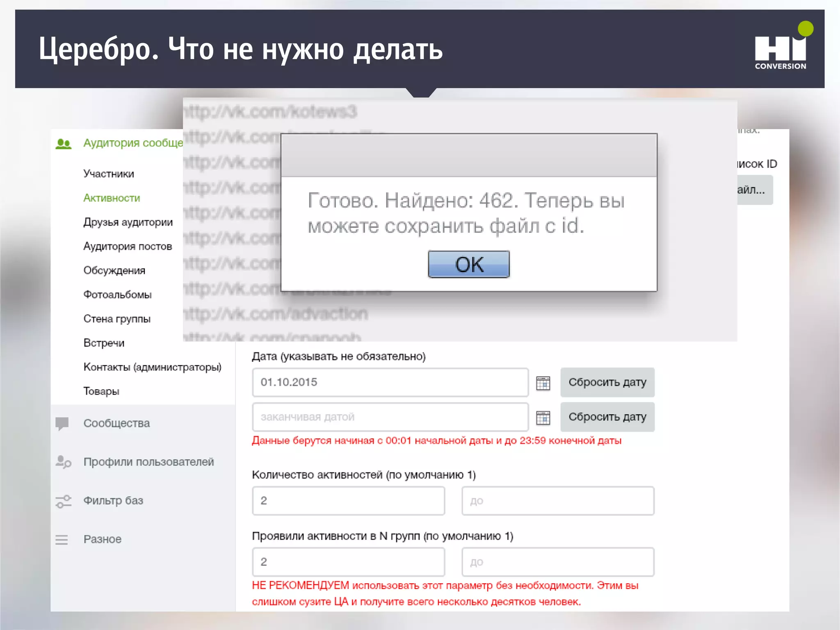840x630 pixels.
Task: Click OK in the results dialog
Action: 469,264
